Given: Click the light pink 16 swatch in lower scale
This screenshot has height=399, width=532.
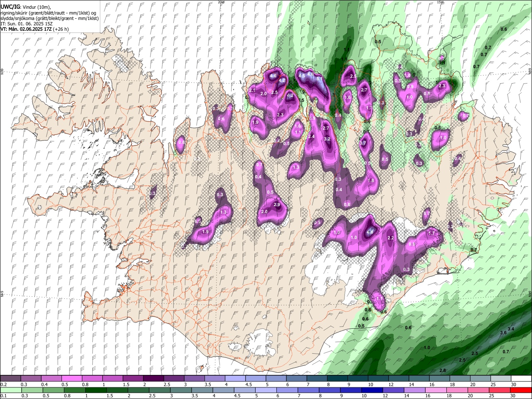Looking at the screenshot, I should [436, 390].
